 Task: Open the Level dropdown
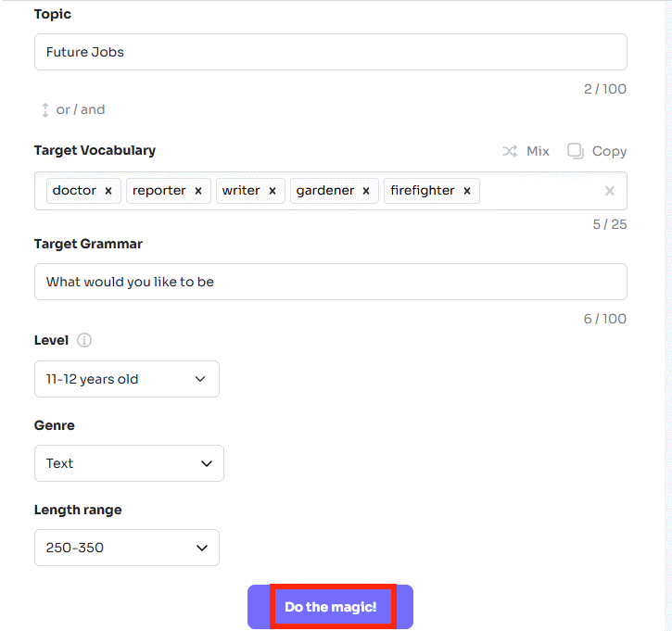pyautogui.click(x=127, y=379)
